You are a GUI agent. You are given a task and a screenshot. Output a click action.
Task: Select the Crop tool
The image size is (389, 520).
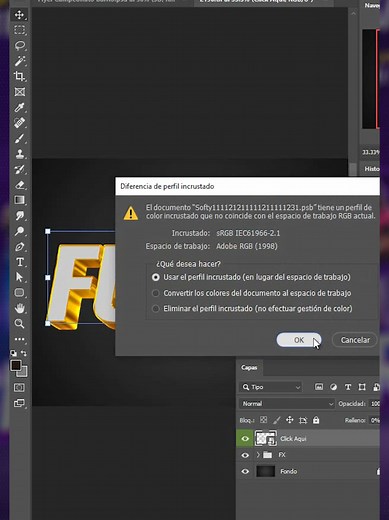tap(19, 76)
